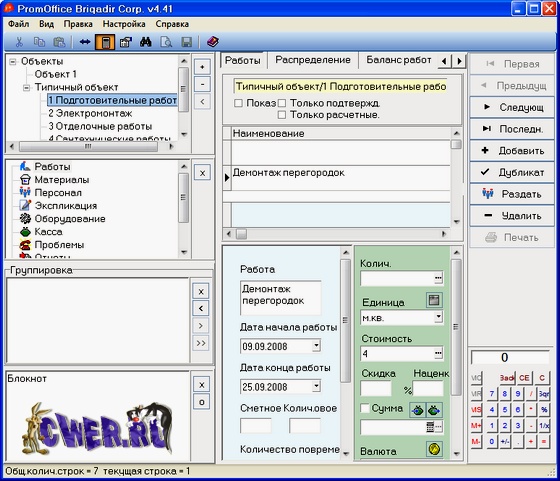560x481 pixels.
Task: Click the Блокнот clear x button
Action: pyautogui.click(x=202, y=385)
